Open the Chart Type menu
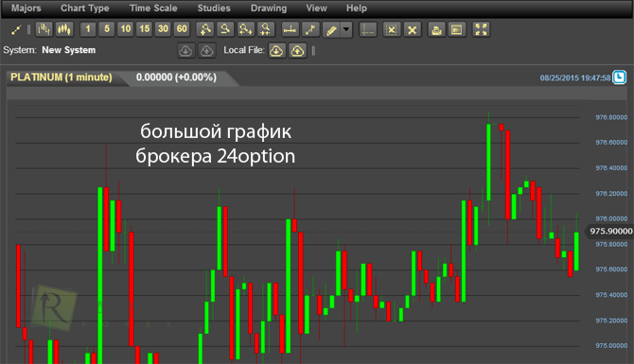The image size is (634, 364). point(85,9)
